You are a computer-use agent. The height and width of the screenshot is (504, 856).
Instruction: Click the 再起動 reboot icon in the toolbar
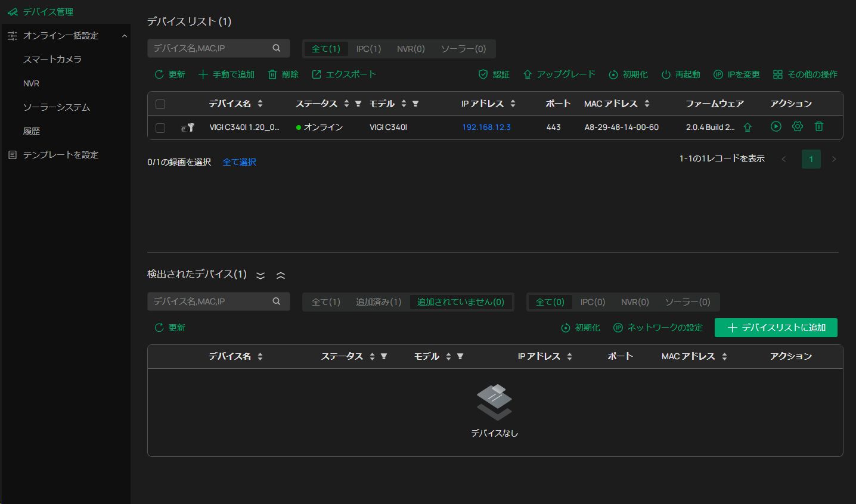(666, 74)
